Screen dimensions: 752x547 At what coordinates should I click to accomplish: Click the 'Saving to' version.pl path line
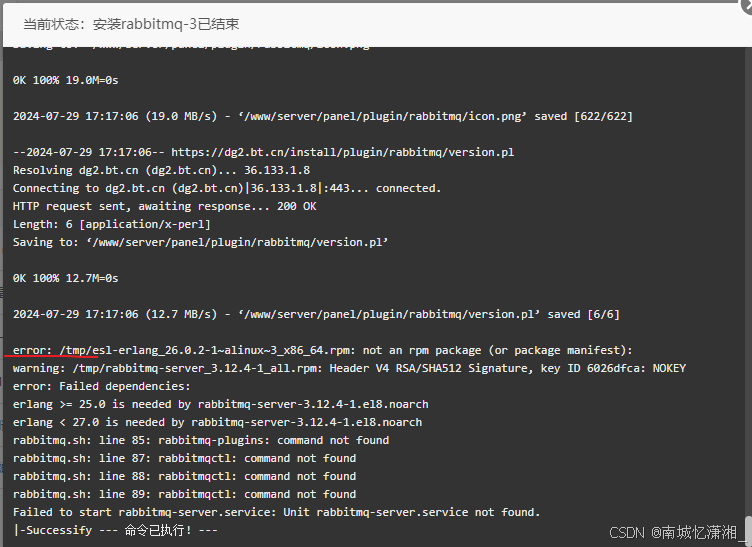pos(200,242)
